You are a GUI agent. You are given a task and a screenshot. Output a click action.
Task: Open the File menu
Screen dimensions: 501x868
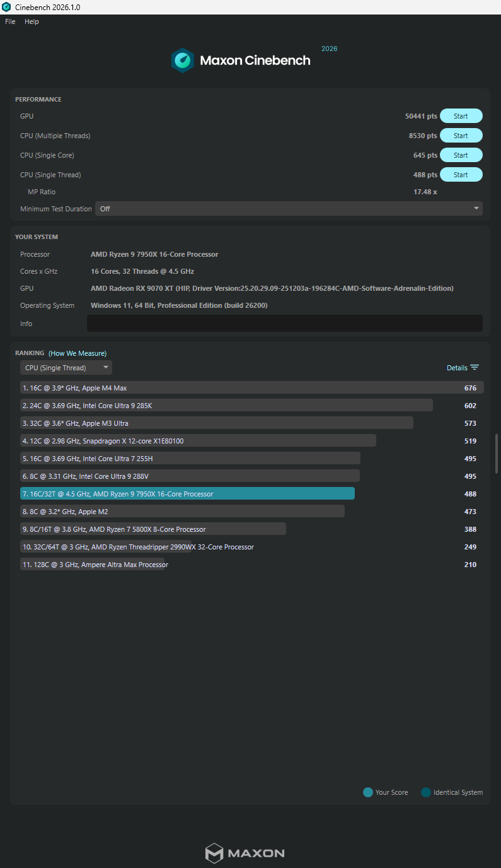pos(10,21)
